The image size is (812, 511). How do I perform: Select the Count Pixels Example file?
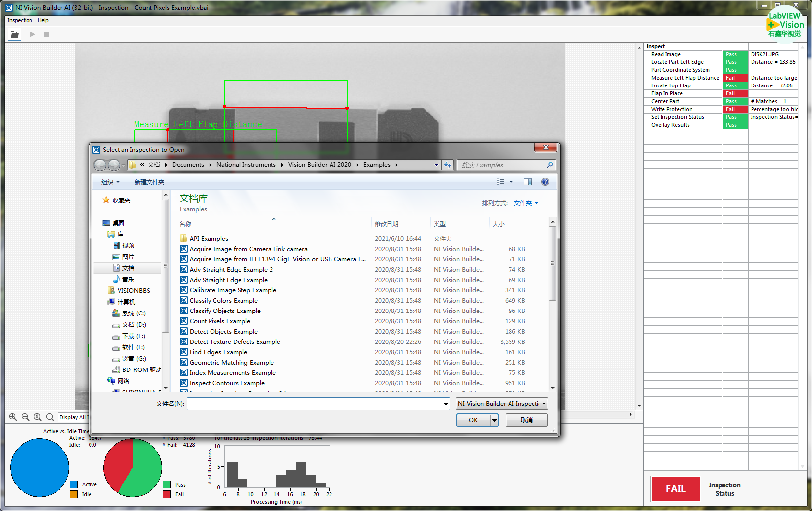click(220, 321)
